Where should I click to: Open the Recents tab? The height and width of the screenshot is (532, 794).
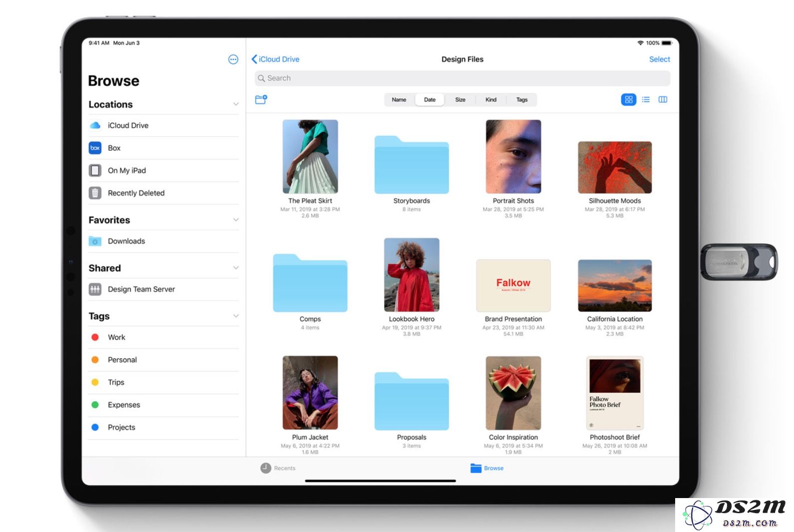pyautogui.click(x=278, y=468)
